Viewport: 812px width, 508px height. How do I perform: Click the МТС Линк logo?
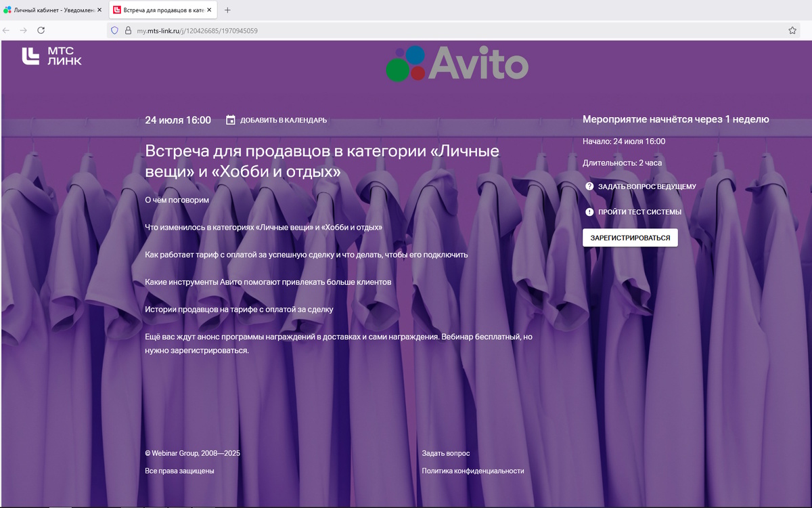coord(52,56)
